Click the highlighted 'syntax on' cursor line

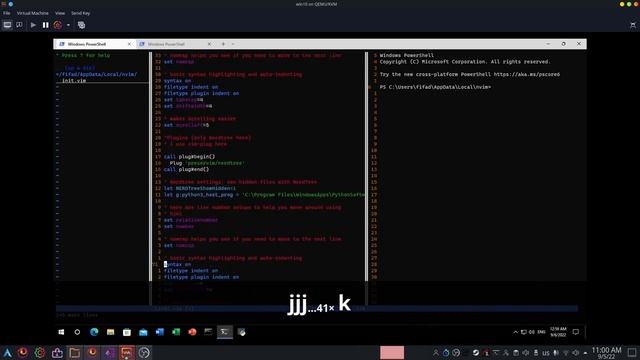[x=178, y=264]
